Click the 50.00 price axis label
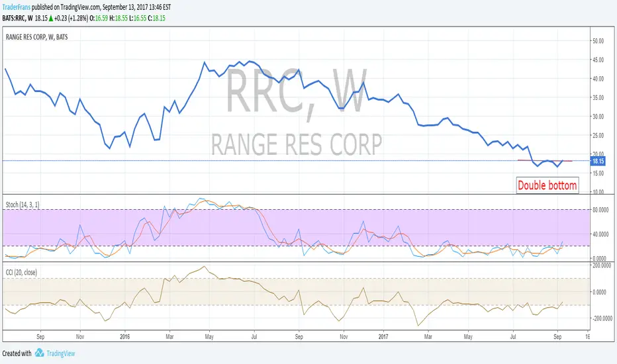Viewport: 617px width, 364px height. click(598, 41)
